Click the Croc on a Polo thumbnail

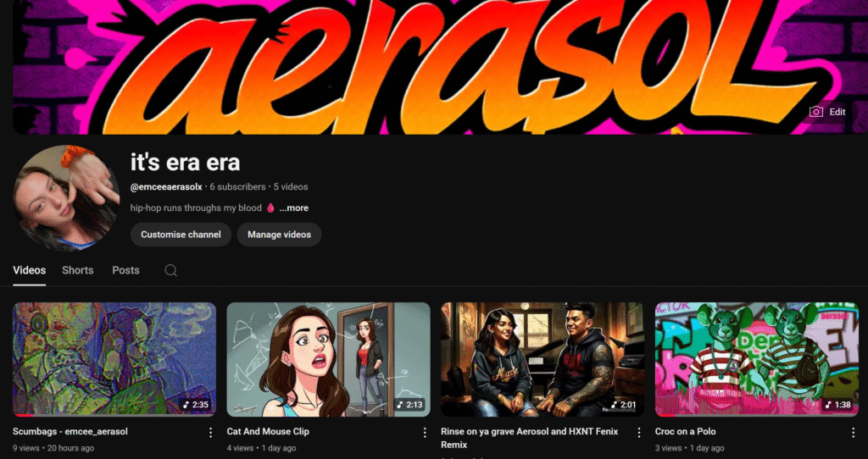(756, 359)
